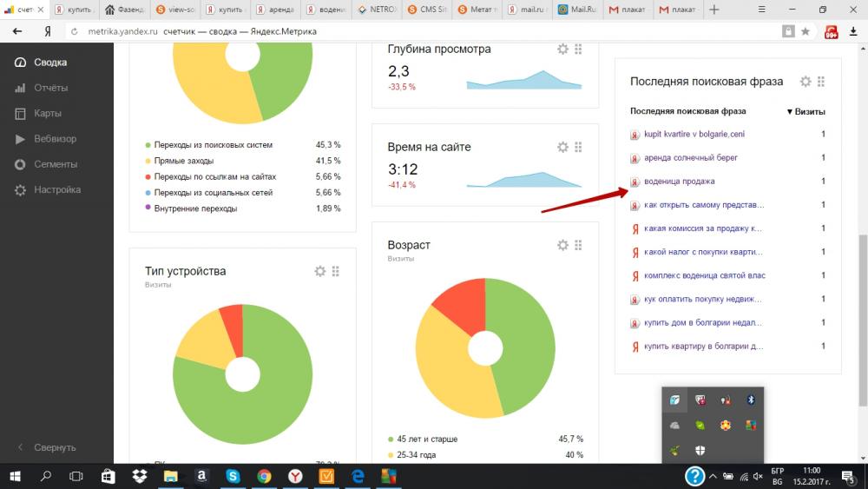The height and width of the screenshot is (489, 868).
Task: Open browser downloads arrow icon
Action: coord(853,31)
